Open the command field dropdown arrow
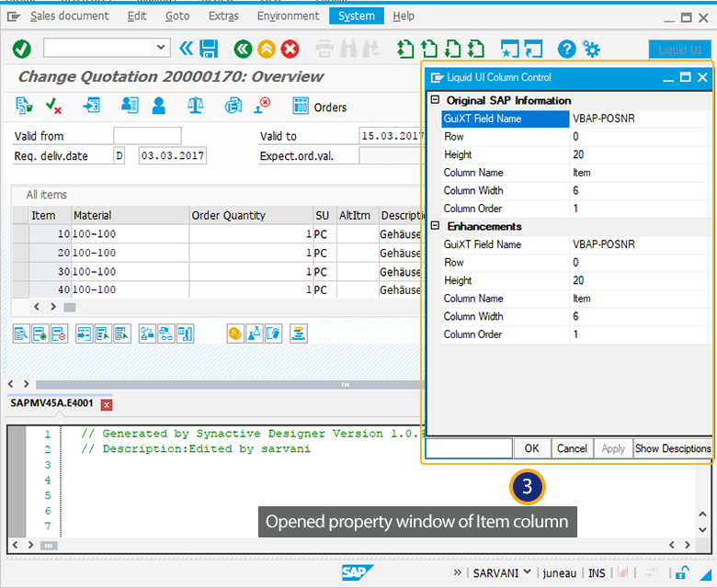This screenshot has width=717, height=588. tap(161, 47)
